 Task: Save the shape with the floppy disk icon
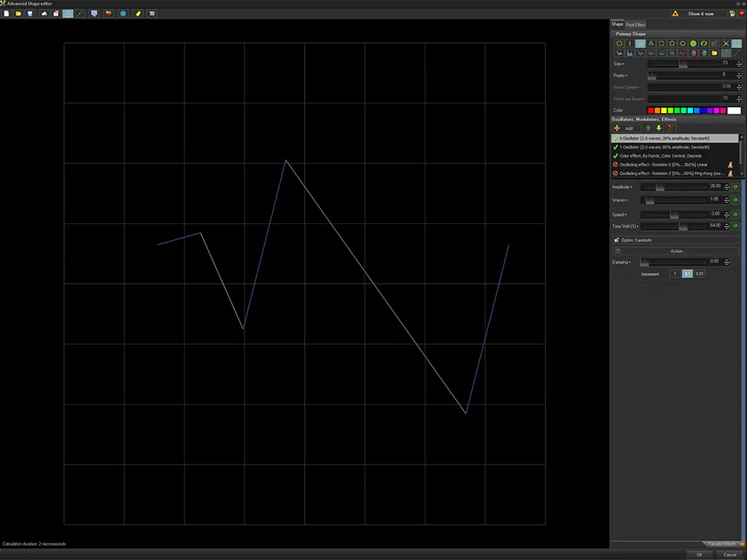pyautogui.click(x=30, y=14)
